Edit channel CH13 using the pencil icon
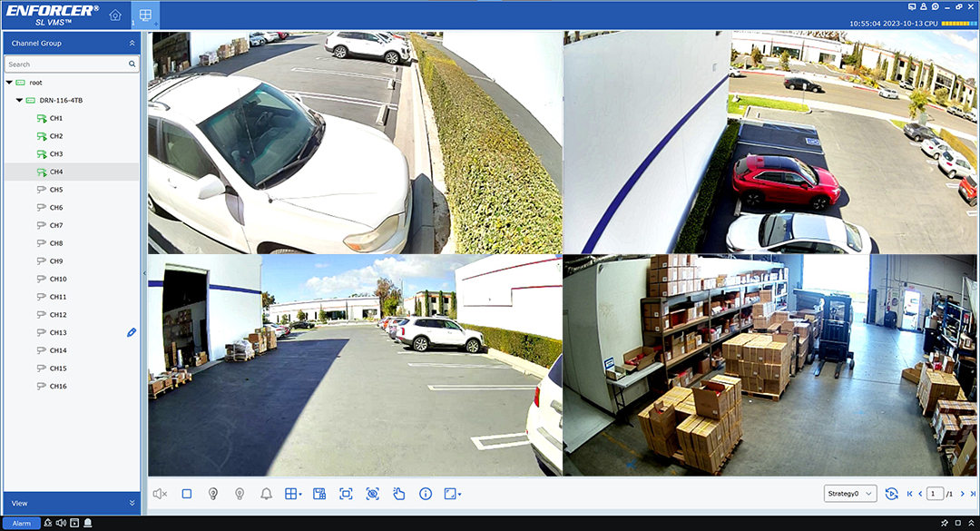The height and width of the screenshot is (531, 980). pyautogui.click(x=131, y=332)
